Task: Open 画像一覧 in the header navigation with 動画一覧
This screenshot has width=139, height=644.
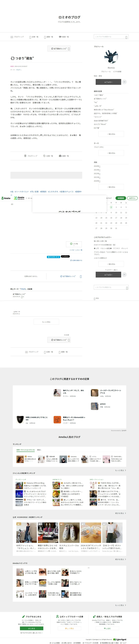Action: (49, 37)
